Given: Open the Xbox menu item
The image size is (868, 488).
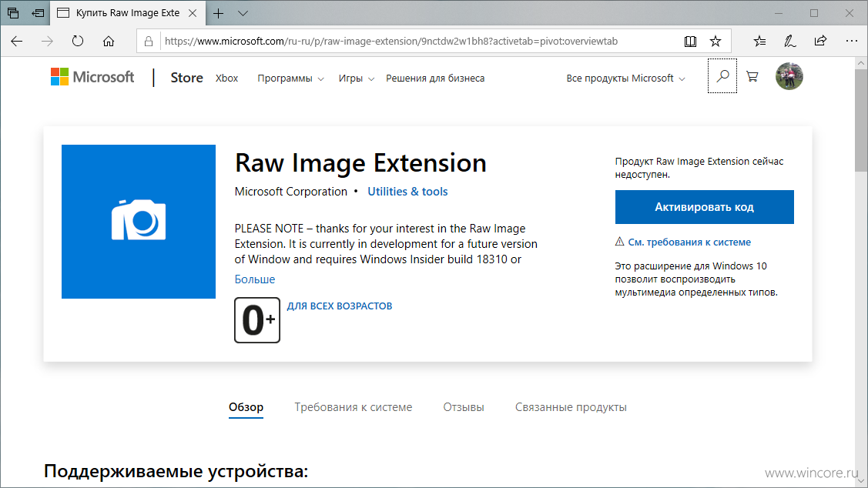Looking at the screenshot, I should point(227,79).
